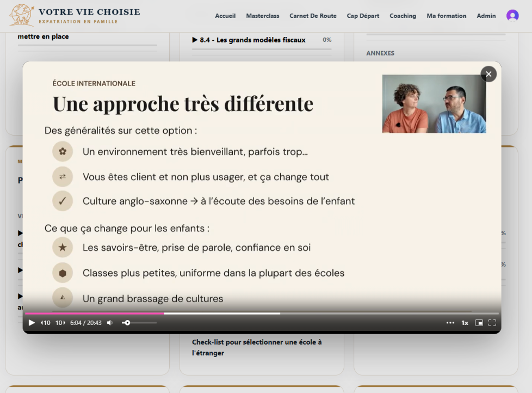Play the video
Screen dimensions: 532x393
32,323
